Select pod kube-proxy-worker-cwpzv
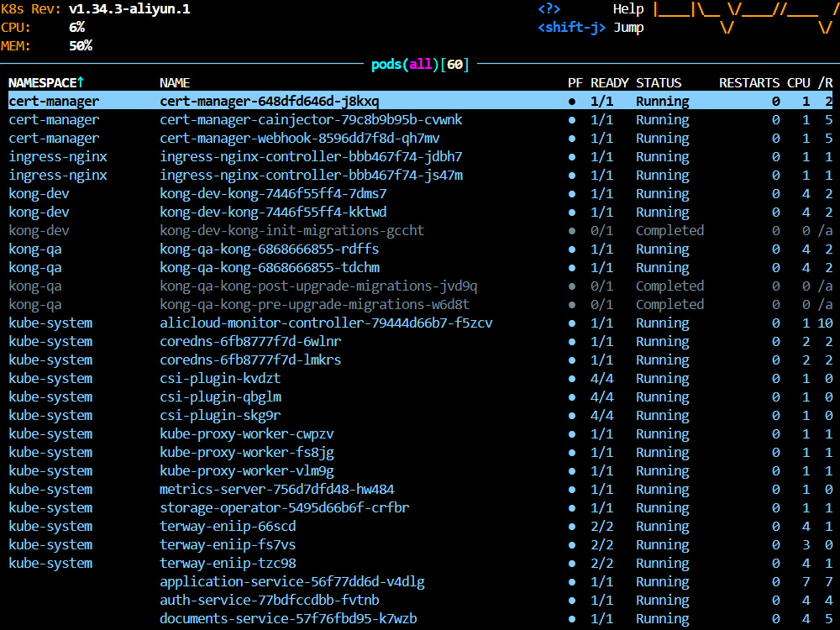This screenshot has width=840, height=630. 420,433
